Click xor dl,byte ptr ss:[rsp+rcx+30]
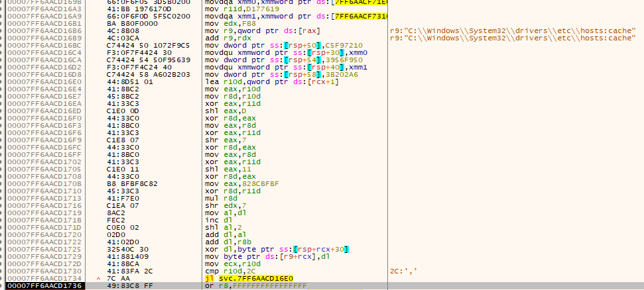This screenshot has width=644, height=290. pyautogui.click(x=277, y=249)
